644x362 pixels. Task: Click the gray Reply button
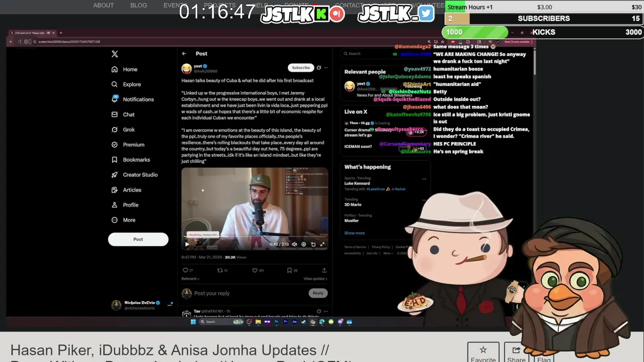318,293
